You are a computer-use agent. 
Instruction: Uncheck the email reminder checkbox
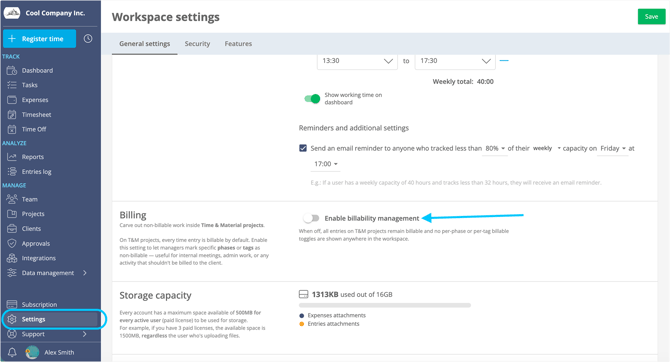point(303,148)
